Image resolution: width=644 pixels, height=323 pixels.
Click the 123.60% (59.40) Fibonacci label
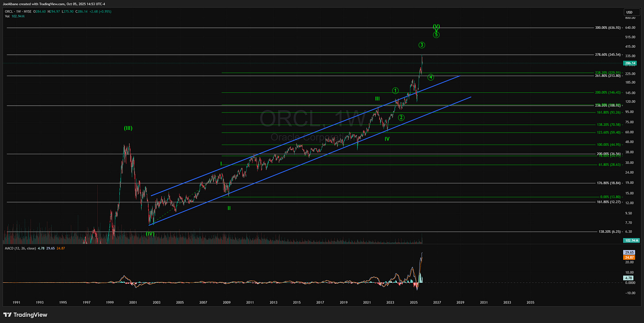click(609, 133)
